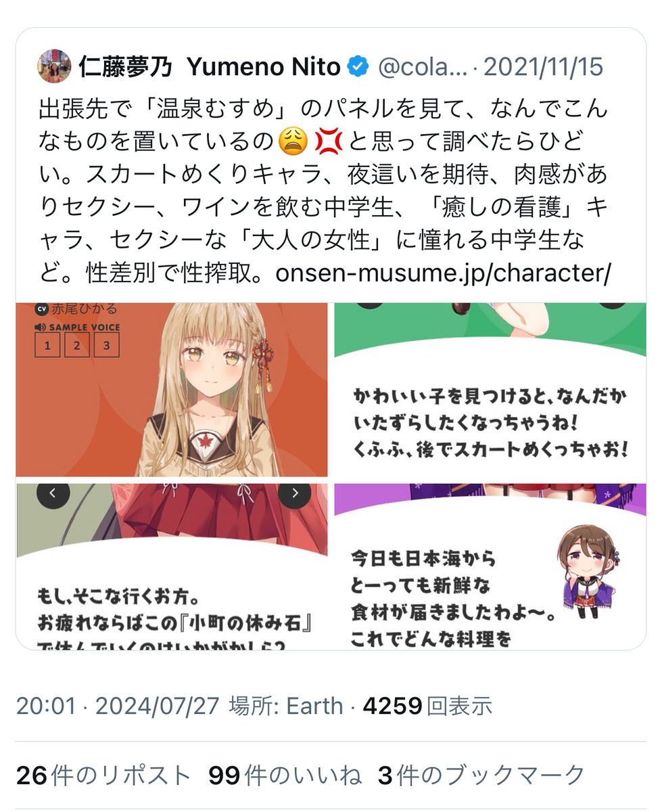
Task: Click the SAMPLE VOICE speaker icon
Action: coord(40,327)
